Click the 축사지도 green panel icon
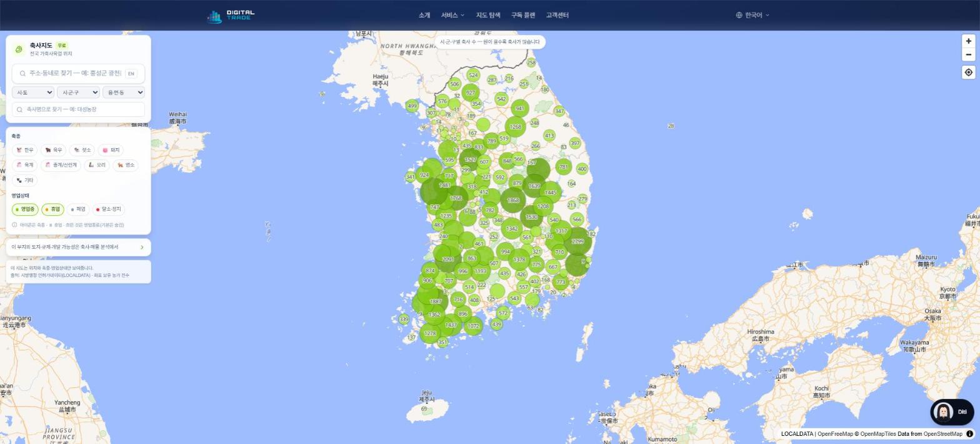 coord(19,49)
